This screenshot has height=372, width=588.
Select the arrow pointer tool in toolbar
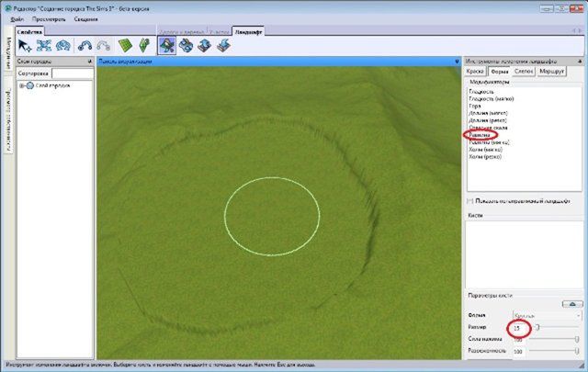[25, 44]
